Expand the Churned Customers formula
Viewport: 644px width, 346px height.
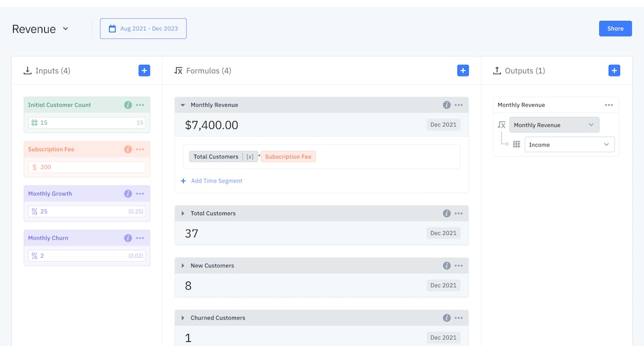click(183, 318)
